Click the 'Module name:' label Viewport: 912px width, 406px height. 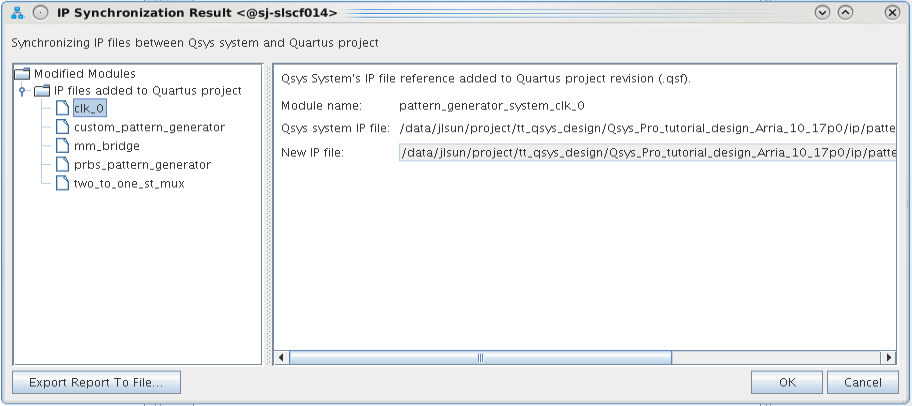[x=321, y=106]
